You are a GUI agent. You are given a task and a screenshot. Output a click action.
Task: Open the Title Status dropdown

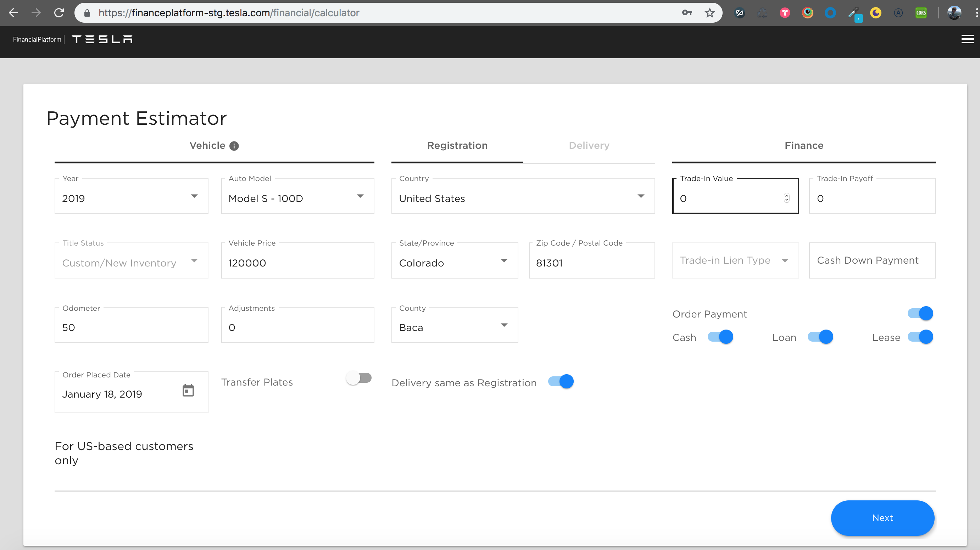[131, 260]
